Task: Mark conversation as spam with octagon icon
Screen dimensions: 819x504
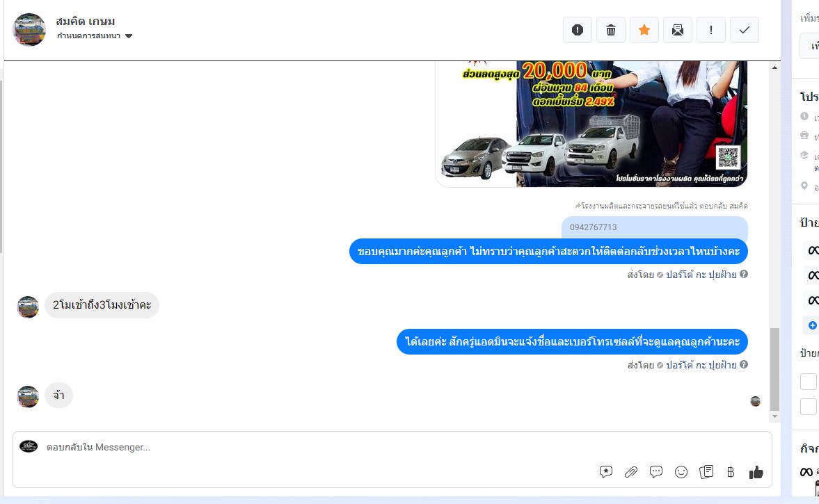Action: pos(577,30)
